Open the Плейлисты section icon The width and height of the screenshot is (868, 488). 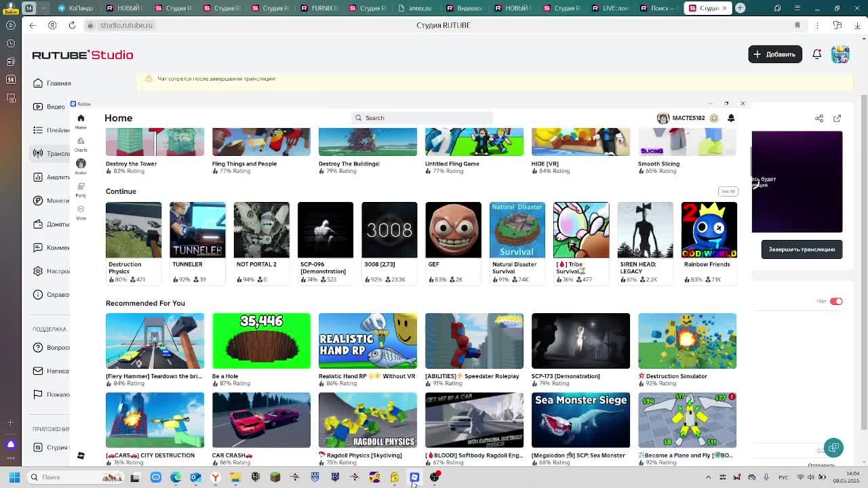[x=38, y=130]
